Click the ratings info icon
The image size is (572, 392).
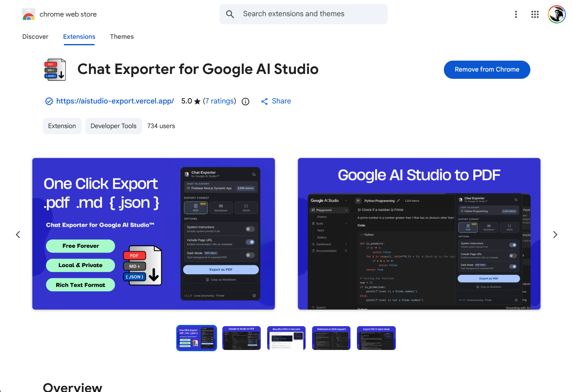click(245, 101)
